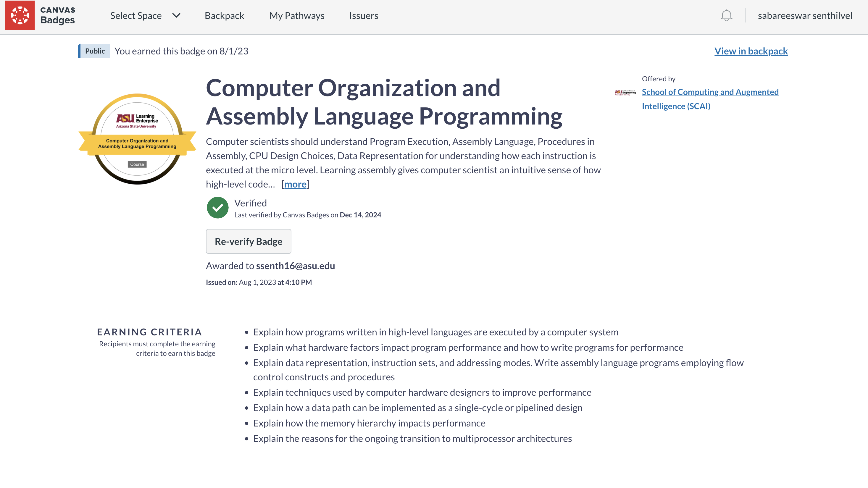Click the green Verified checkmark icon
Image resolution: width=868 pixels, height=488 pixels.
coord(217,207)
